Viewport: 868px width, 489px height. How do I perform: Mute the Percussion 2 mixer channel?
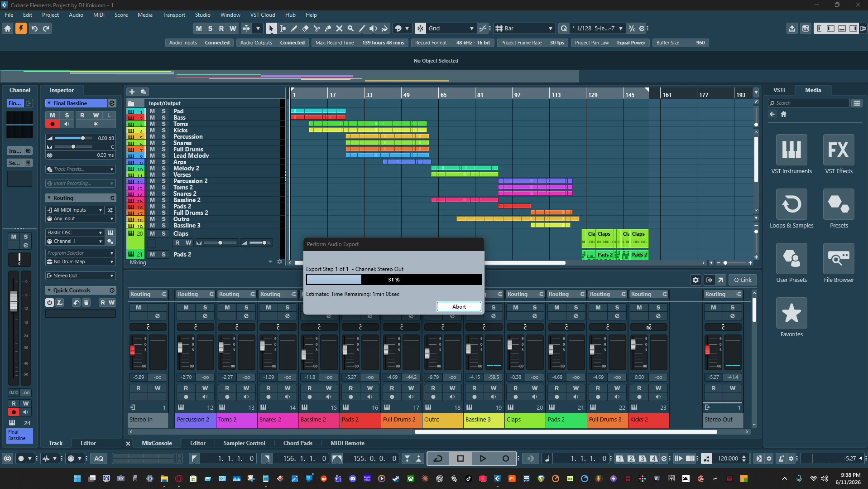tap(186, 307)
